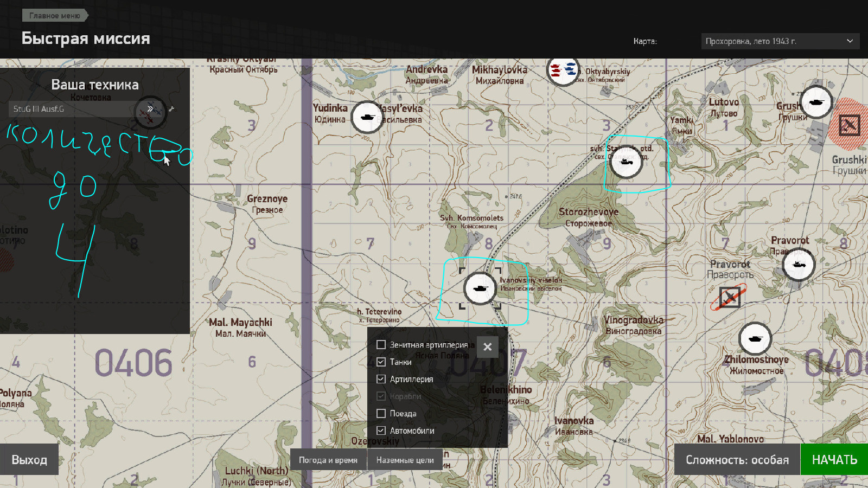Viewport: 868px width, 488px height.
Task: Open the Сложность: особая difficulty selector
Action: (x=737, y=460)
